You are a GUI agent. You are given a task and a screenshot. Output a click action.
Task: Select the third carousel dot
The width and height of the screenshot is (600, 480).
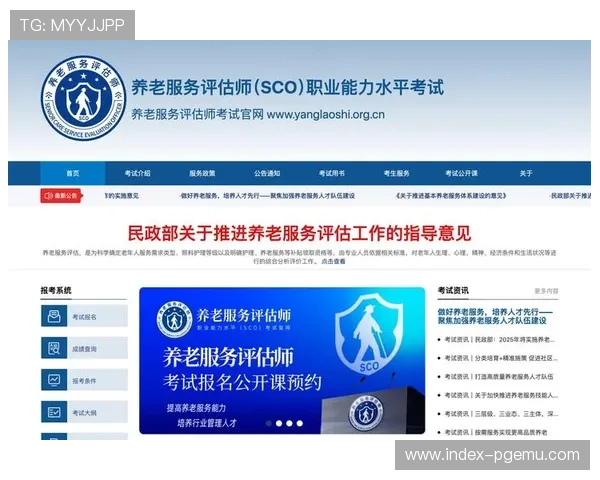pyautogui.click(x=289, y=423)
